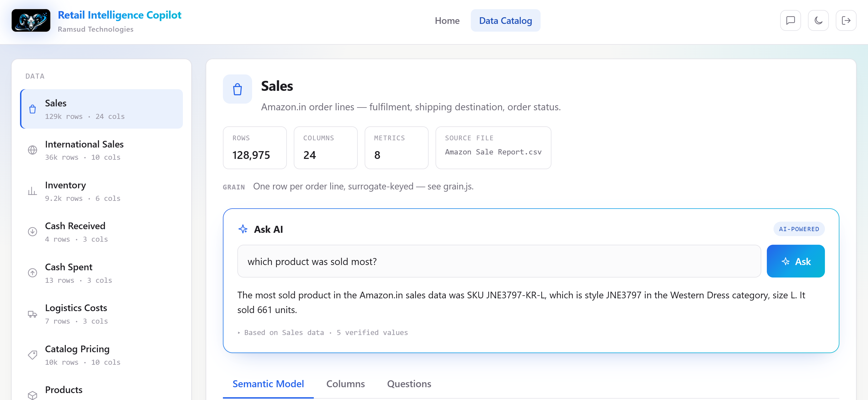Viewport: 868px width, 400px height.
Task: Open the Catalog Pricing dataset
Action: pos(101,355)
